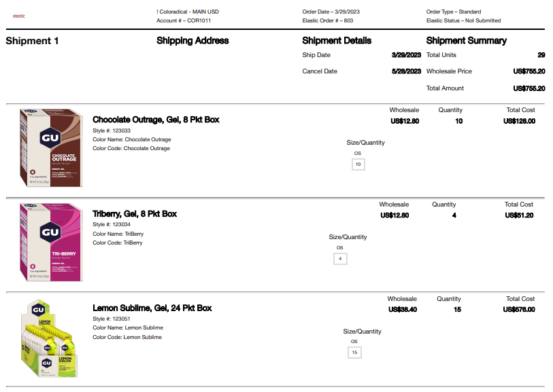The image size is (553, 392).
Task: Select the Chocolate Outrage, Gel, 8 Pkt Box title
Action: 156,120
